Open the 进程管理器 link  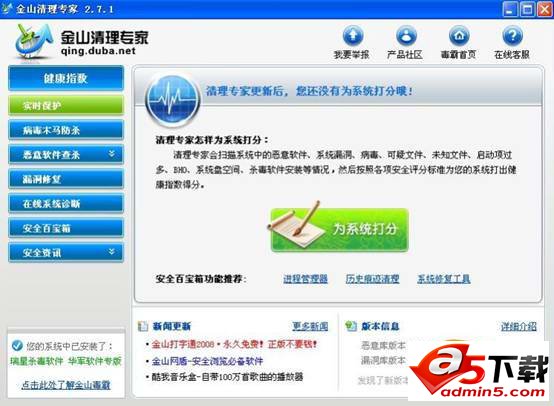[305, 279]
